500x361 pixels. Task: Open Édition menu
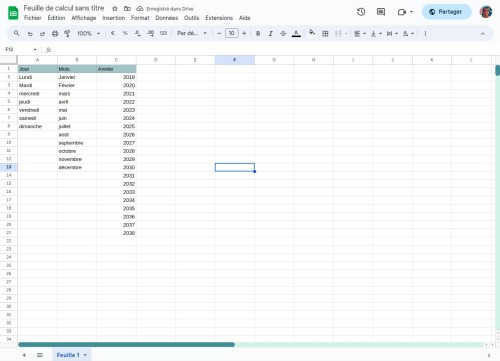[x=56, y=18]
